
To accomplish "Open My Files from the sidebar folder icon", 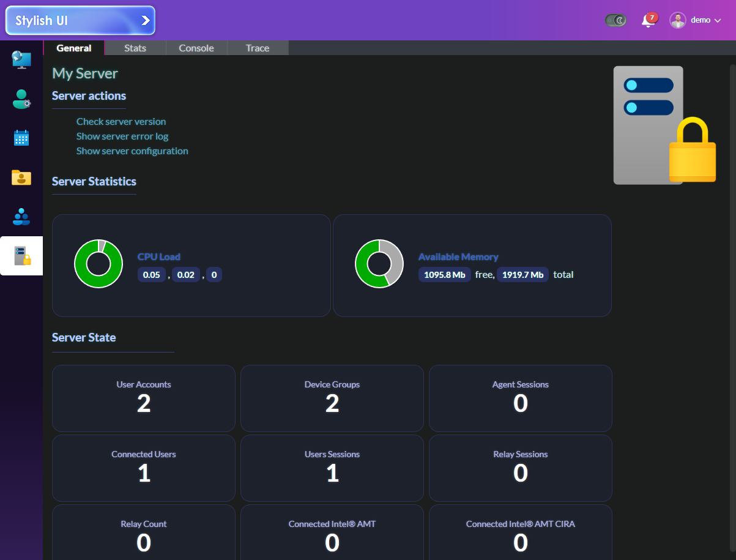I will tap(21, 177).
